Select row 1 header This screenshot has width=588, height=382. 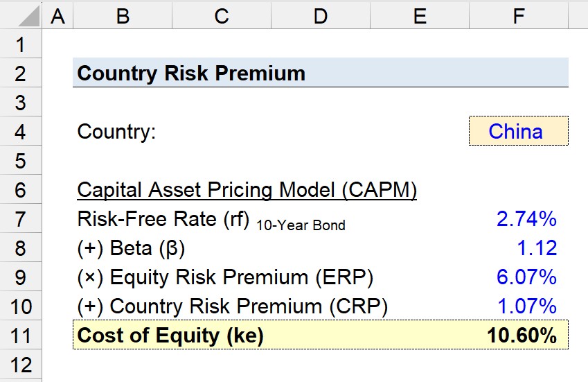coord(21,44)
